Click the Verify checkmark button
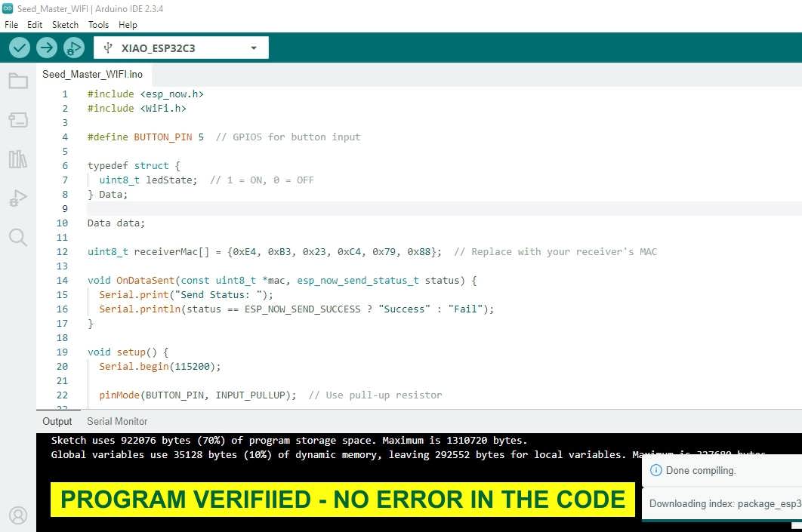Viewport: 802px width, 532px height. tap(19, 48)
